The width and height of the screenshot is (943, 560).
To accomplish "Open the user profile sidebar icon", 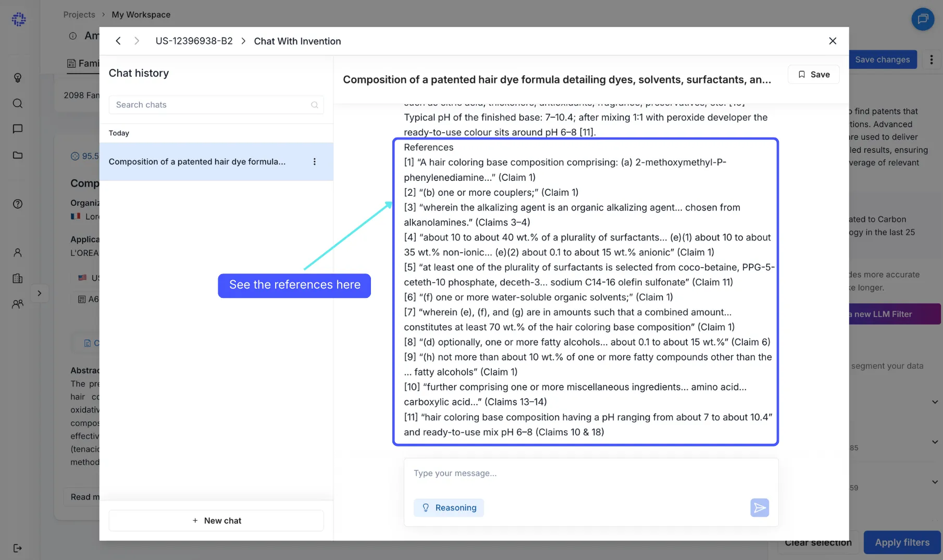I will (18, 253).
